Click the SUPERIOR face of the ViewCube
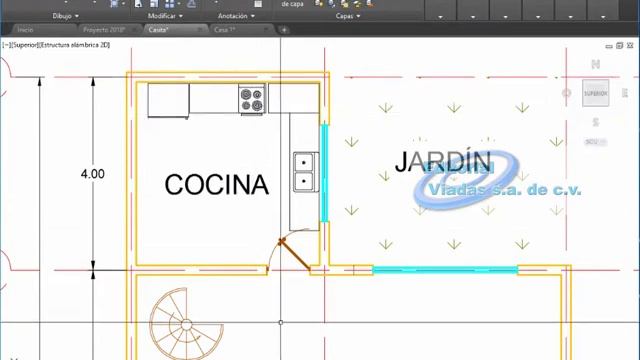 coord(596,93)
